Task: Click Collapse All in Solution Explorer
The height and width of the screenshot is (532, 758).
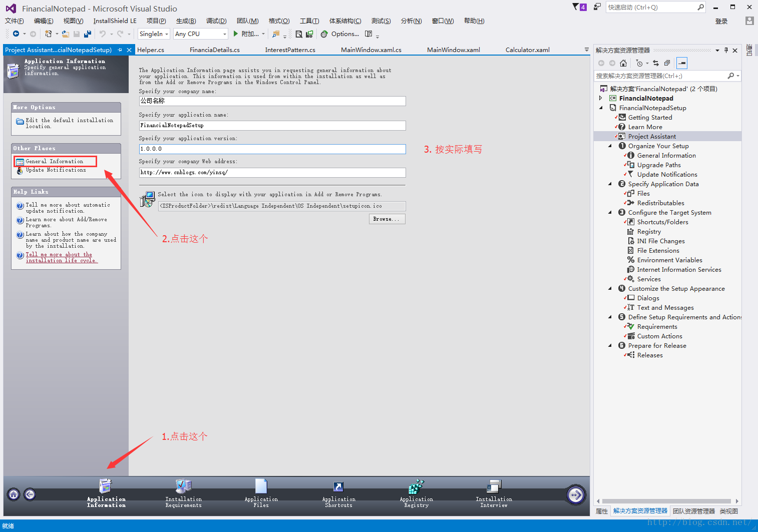Action: tap(667, 63)
